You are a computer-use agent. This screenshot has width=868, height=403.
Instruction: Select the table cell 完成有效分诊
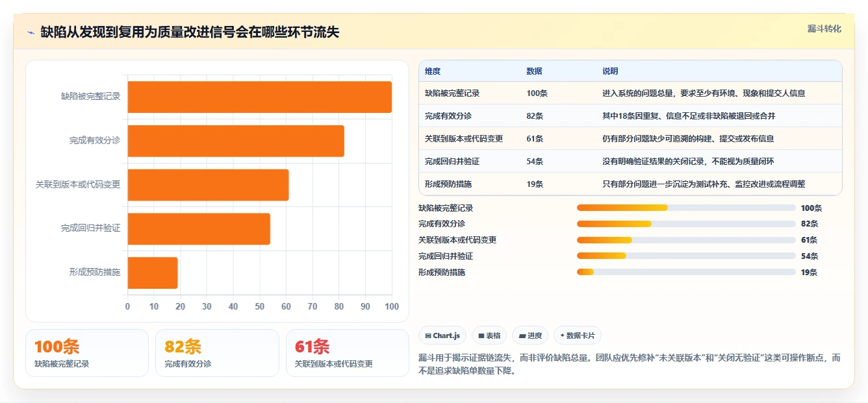click(448, 116)
